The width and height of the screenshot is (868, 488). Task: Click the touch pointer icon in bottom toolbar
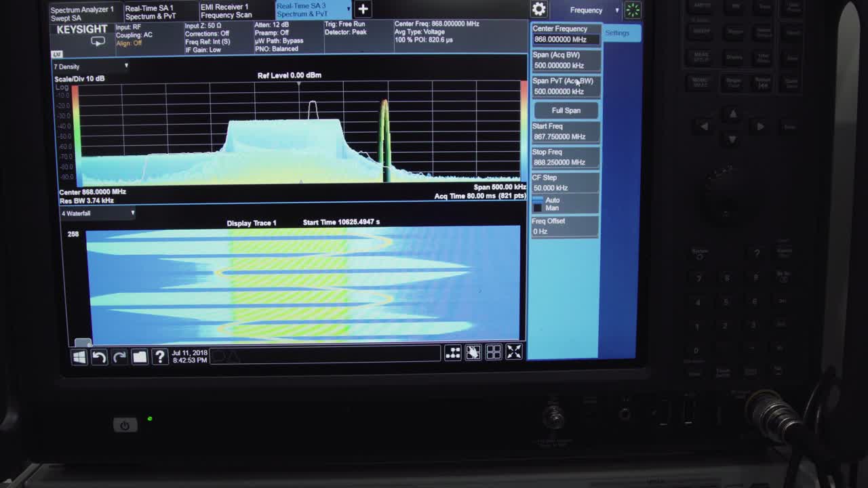coord(473,352)
